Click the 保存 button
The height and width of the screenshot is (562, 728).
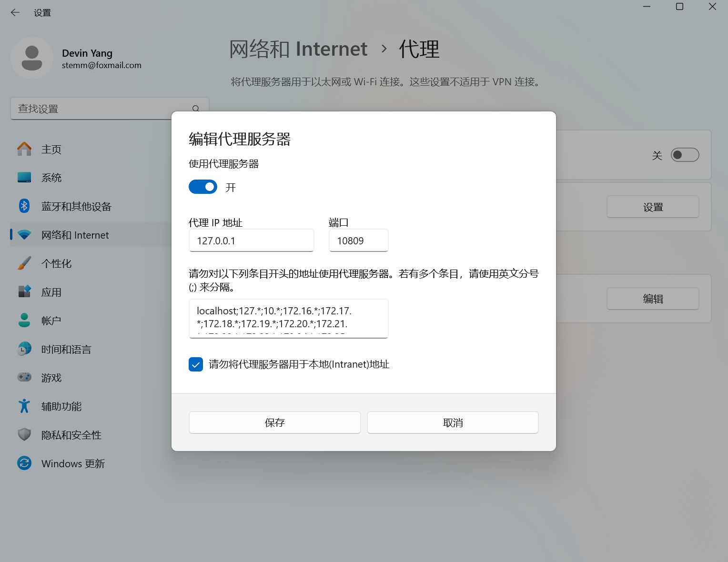tap(274, 422)
